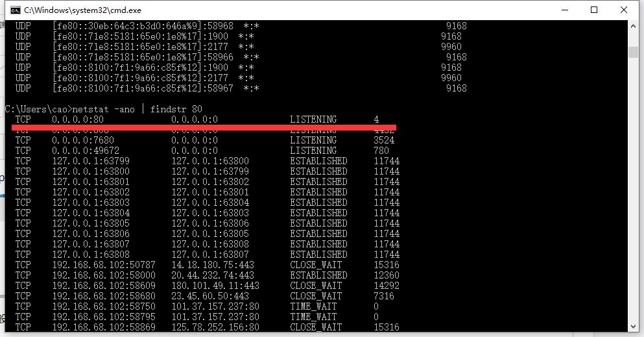The width and height of the screenshot is (644, 337).
Task: Click the scrollbar down arrow
Action: tap(634, 326)
